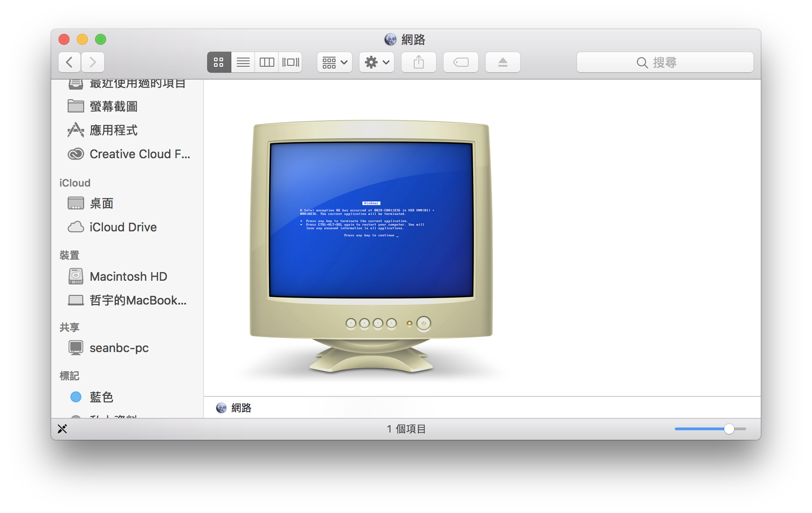Open the gear action menu
Image resolution: width=812 pixels, height=513 pixels.
point(377,62)
